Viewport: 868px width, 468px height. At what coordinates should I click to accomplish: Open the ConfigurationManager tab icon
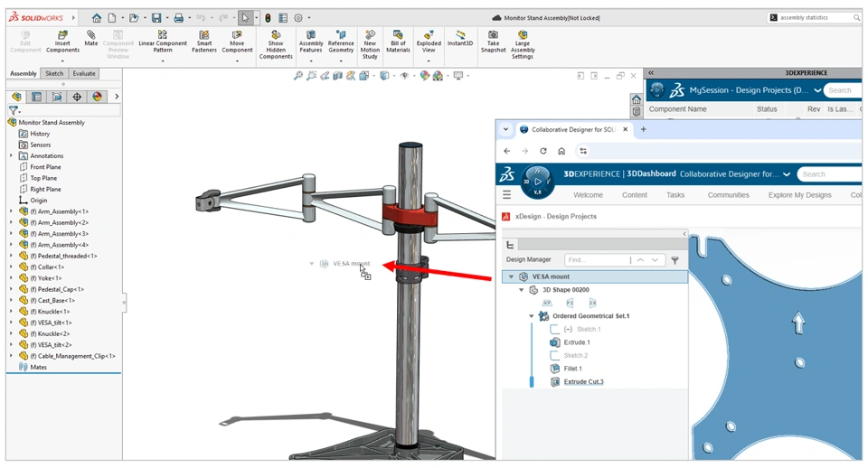pos(56,97)
